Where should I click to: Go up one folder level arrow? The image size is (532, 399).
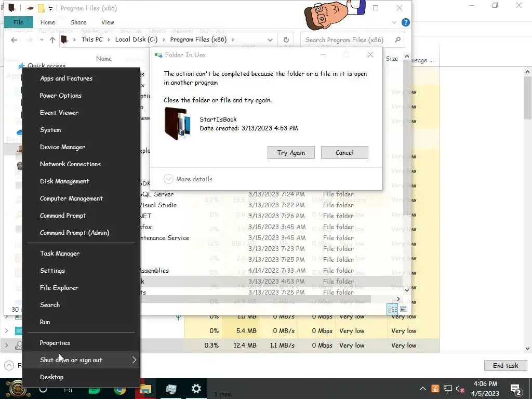click(52, 40)
